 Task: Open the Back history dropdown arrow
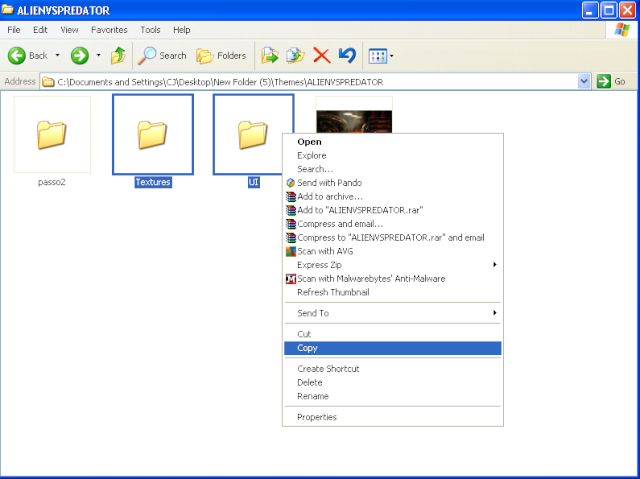point(58,55)
